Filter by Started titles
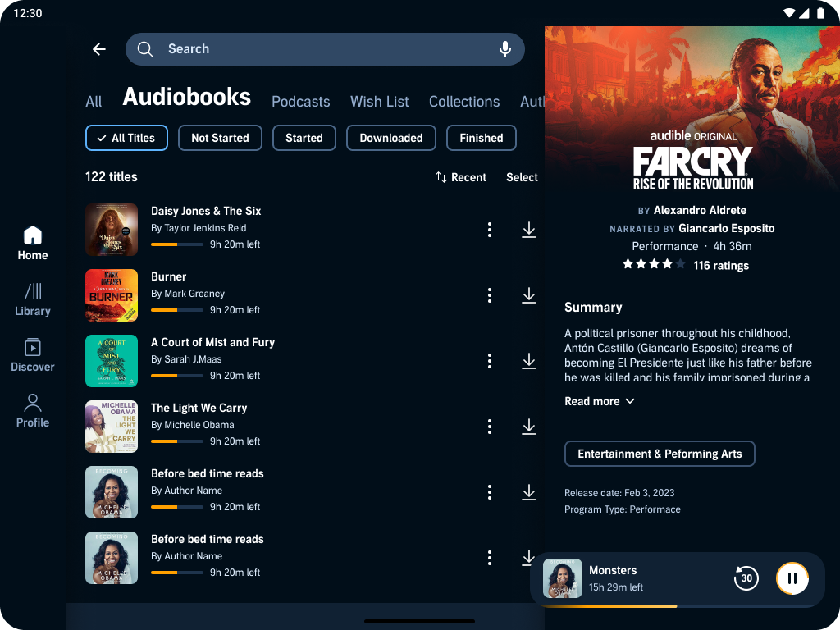Image resolution: width=840 pixels, height=630 pixels. pyautogui.click(x=304, y=138)
